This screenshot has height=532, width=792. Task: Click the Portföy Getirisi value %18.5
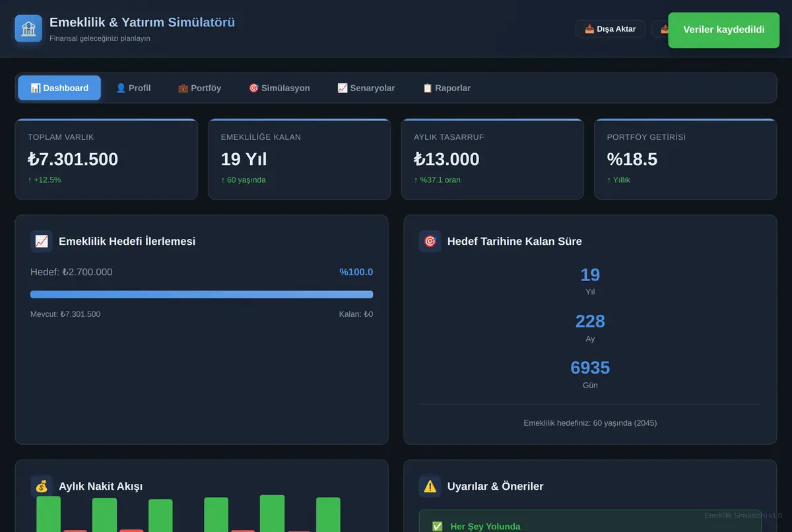tap(632, 159)
